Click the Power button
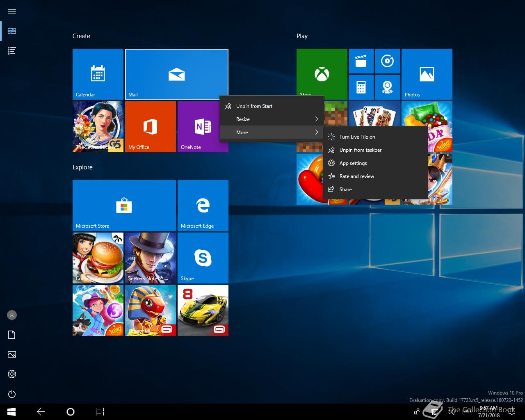This screenshot has height=420, width=525. pos(12,394)
